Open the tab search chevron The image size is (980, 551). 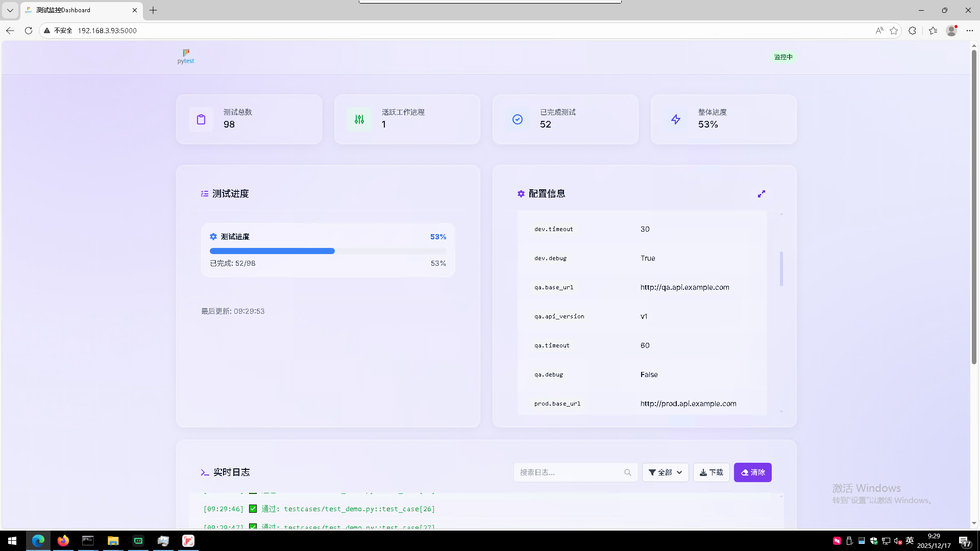(10, 10)
